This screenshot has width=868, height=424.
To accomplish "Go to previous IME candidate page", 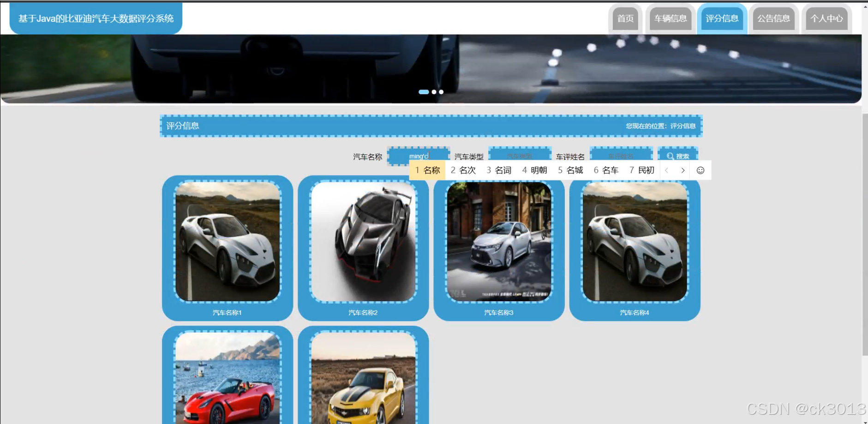I will 666,170.
